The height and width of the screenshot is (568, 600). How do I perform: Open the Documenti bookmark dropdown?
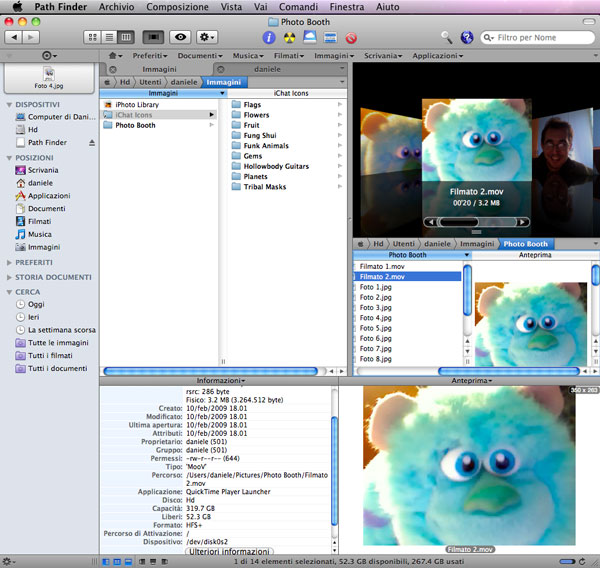200,56
